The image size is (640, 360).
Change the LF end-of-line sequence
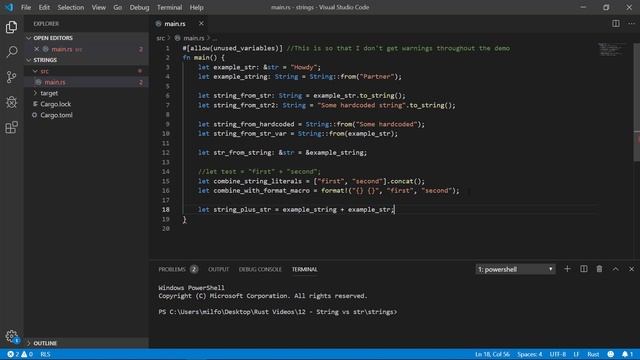pos(576,354)
